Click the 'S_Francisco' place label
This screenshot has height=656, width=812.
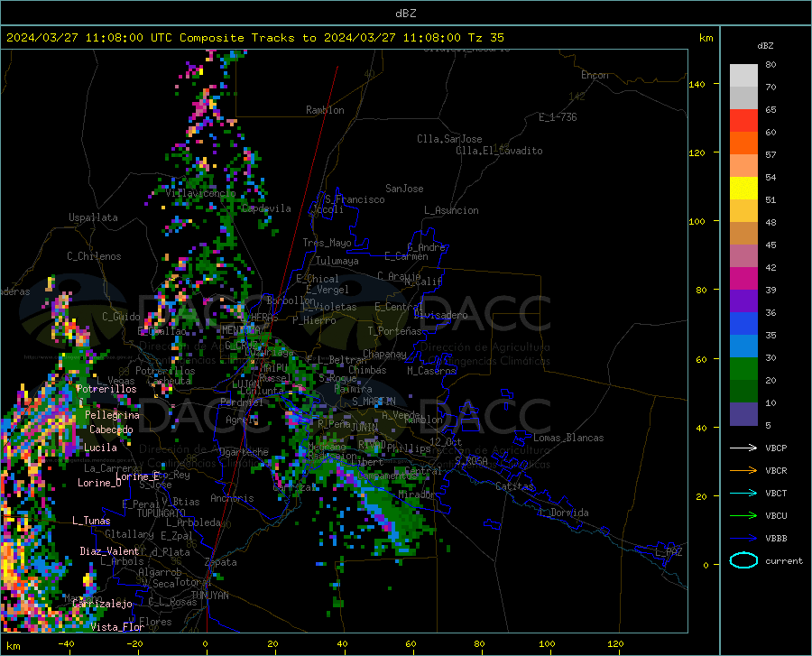(355, 199)
